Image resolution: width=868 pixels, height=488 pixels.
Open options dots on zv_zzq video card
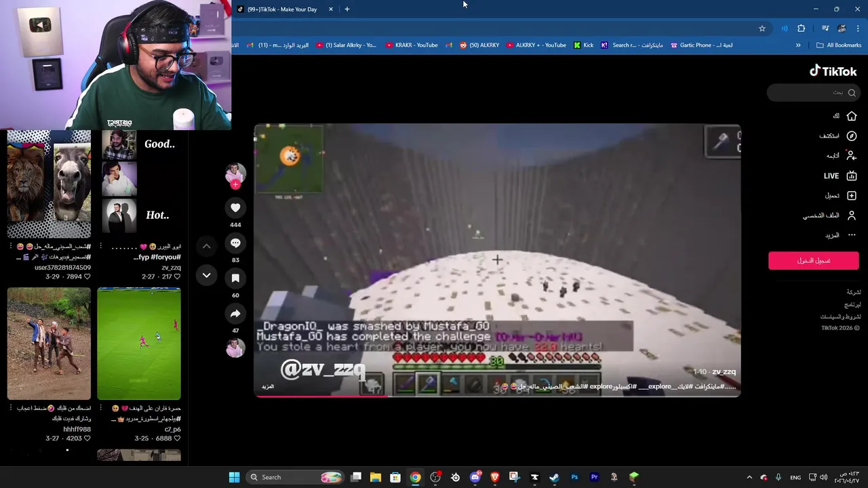click(x=101, y=247)
